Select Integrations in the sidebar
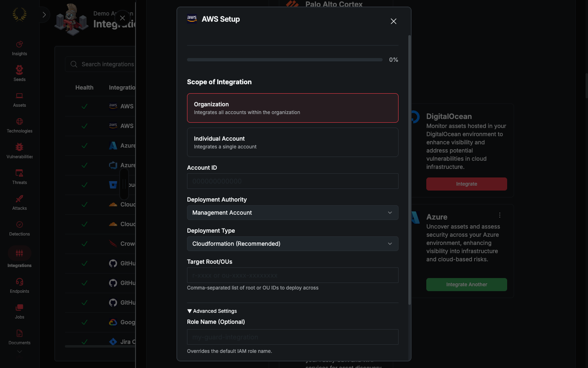Image resolution: width=588 pixels, height=368 pixels. (19, 258)
